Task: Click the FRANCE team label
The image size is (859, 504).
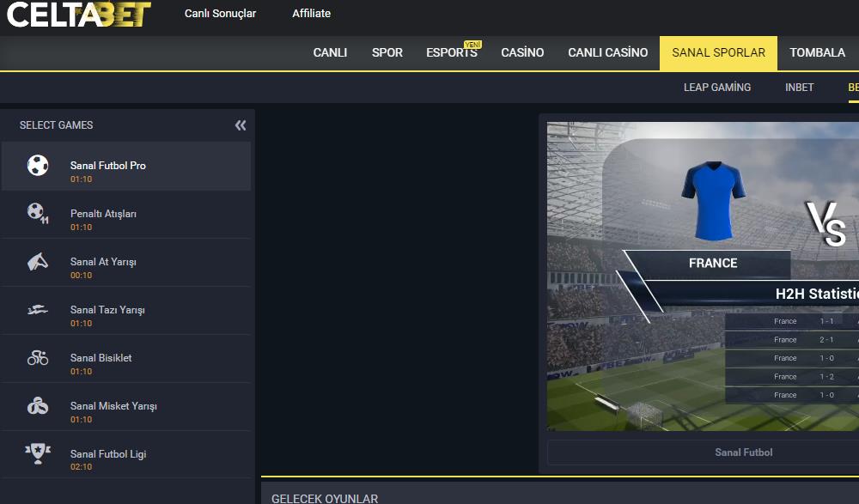Action: [713, 263]
